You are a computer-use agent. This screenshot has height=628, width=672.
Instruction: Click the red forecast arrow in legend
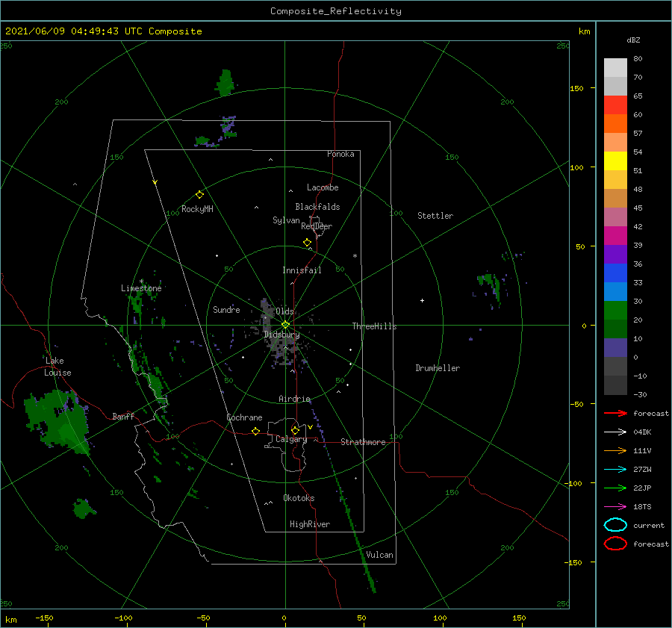coord(615,413)
